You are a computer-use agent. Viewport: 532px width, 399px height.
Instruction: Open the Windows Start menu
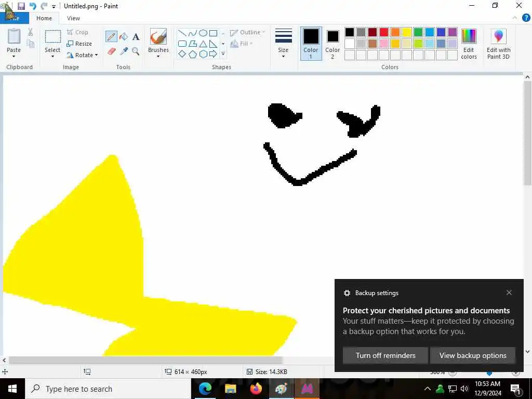click(12, 389)
